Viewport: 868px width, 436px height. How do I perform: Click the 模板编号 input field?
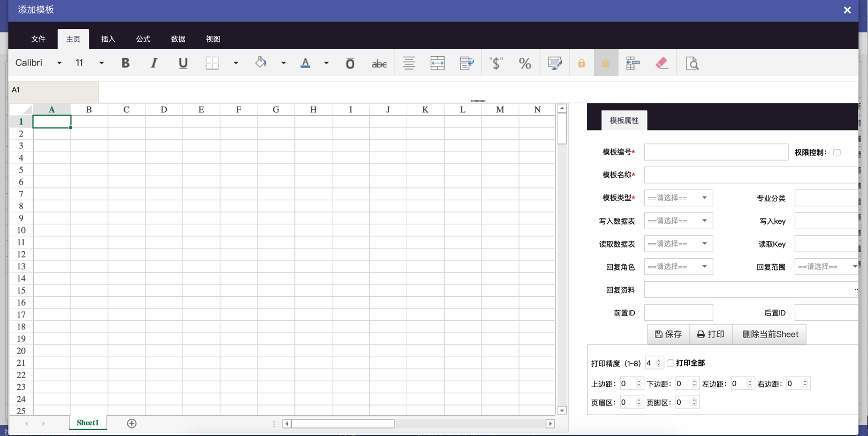(715, 152)
